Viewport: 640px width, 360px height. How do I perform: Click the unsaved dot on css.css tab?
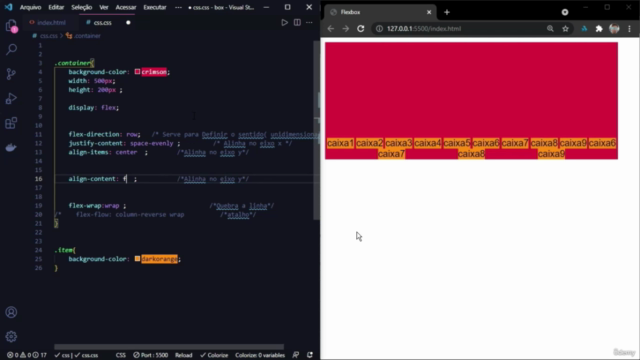pos(128,23)
